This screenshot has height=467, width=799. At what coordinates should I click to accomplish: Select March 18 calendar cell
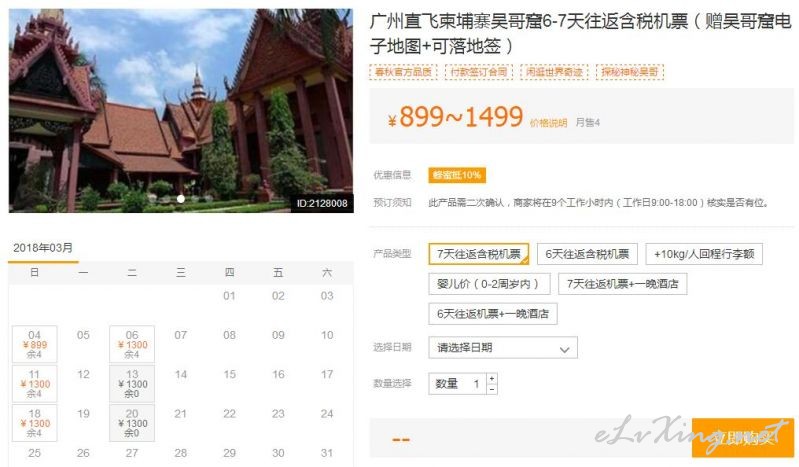35,423
